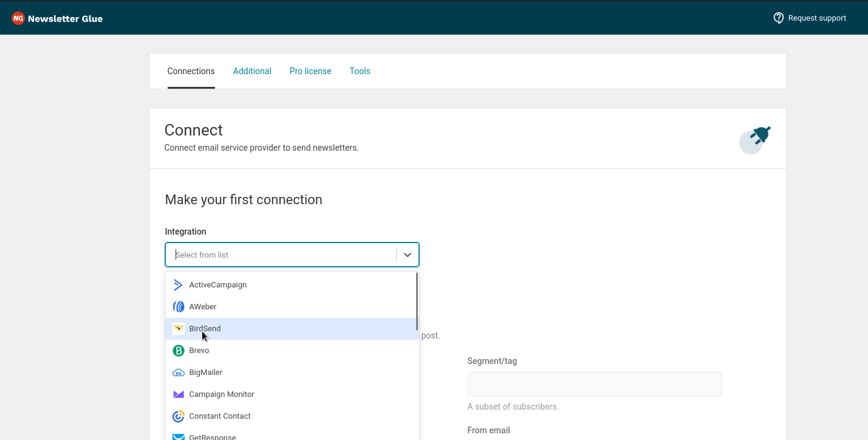Click the Newsletter Glue NG logo icon

[18, 18]
